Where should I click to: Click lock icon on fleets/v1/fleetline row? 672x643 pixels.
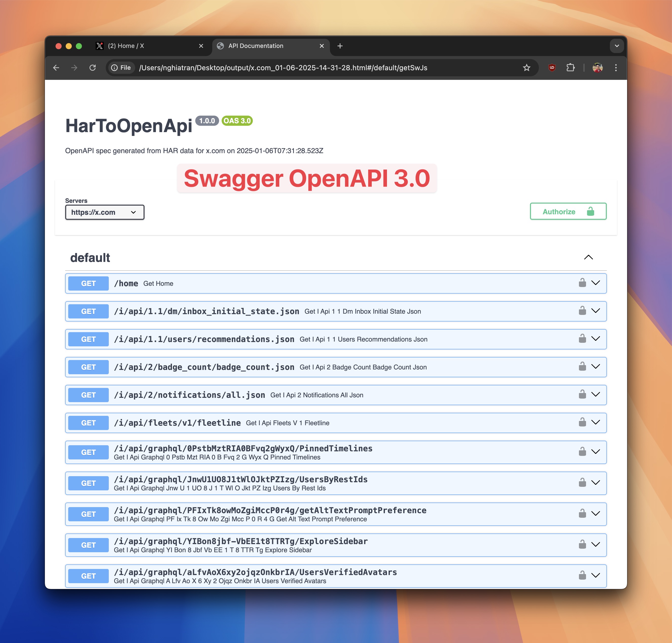[x=582, y=422]
